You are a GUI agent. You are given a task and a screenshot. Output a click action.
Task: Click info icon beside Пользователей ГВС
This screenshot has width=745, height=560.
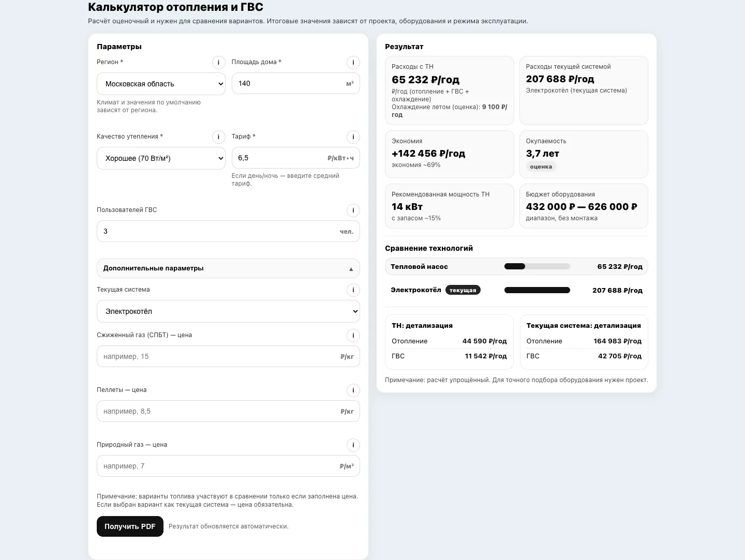click(353, 210)
